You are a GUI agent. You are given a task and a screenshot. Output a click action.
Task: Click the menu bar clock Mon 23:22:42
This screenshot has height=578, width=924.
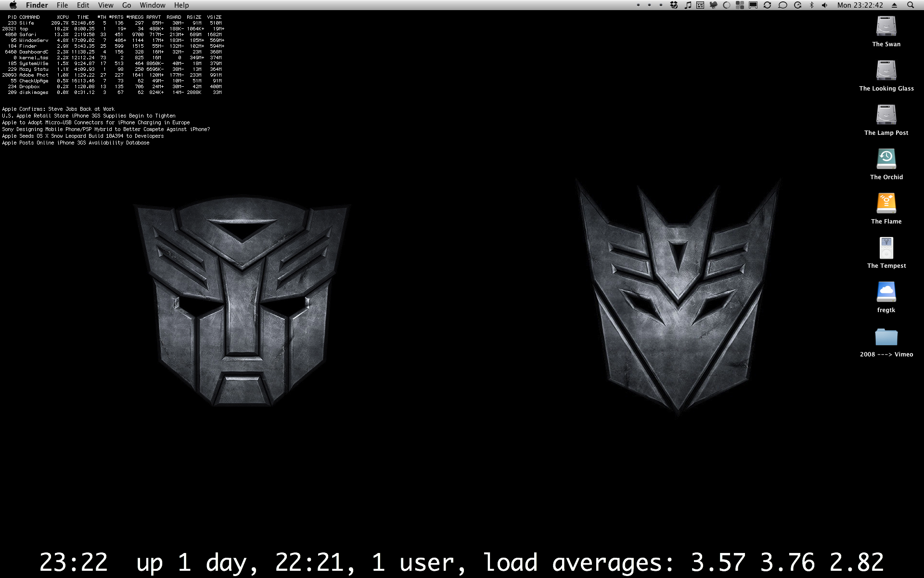[860, 5]
